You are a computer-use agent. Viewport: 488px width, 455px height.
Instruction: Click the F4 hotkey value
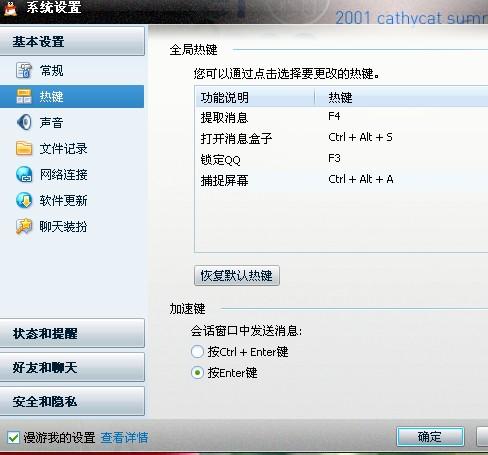tap(334, 116)
